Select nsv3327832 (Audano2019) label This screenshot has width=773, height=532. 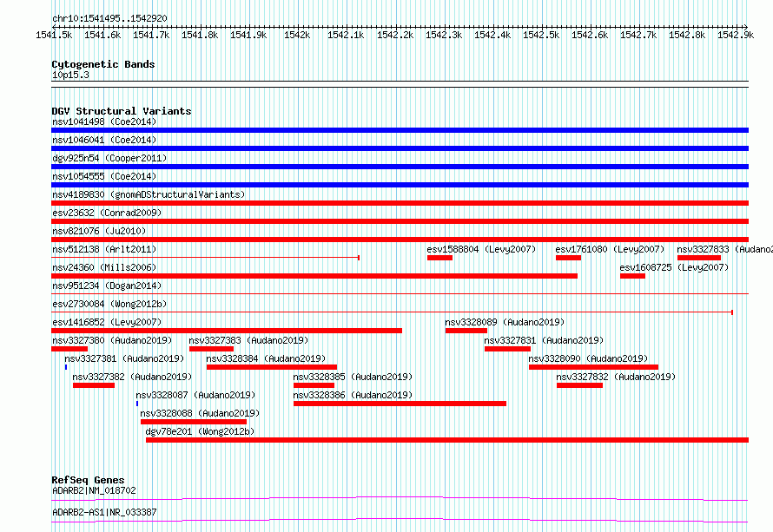(x=616, y=377)
